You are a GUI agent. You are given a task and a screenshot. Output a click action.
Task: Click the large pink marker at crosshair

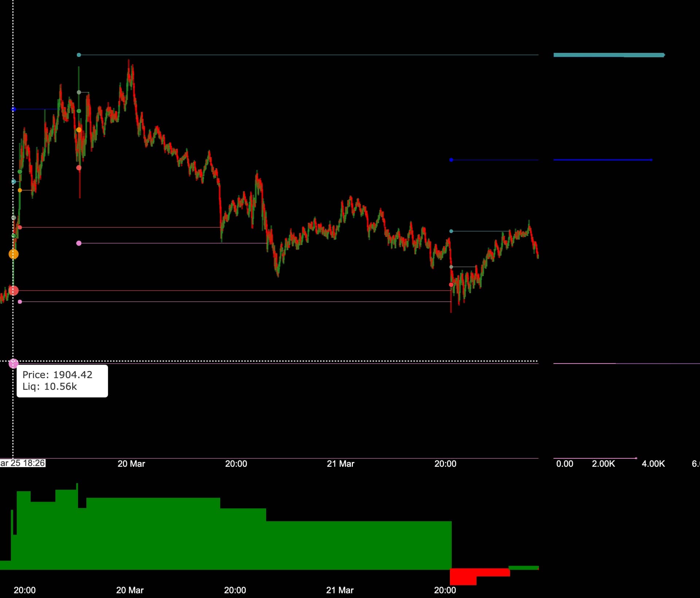tap(13, 363)
